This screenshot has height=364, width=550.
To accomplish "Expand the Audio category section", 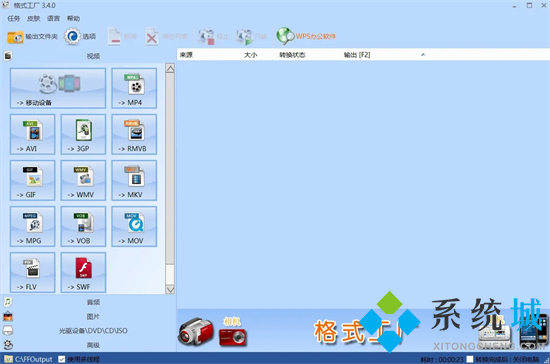I will 93,302.
